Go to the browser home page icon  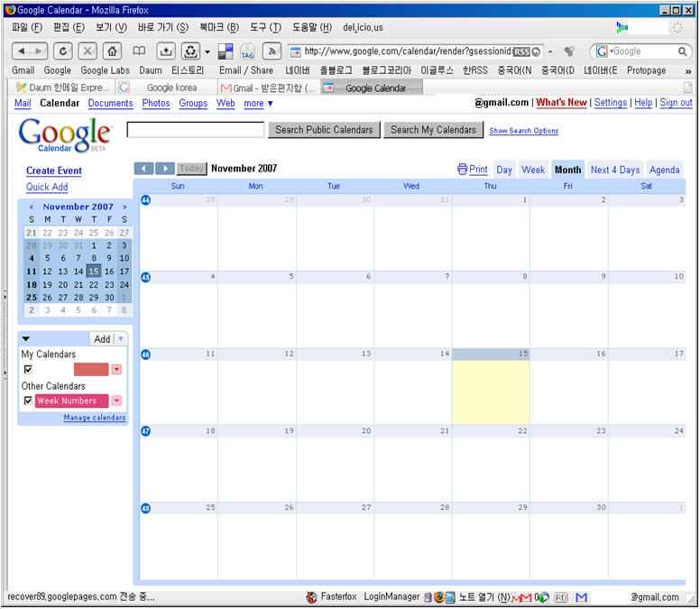point(112,51)
